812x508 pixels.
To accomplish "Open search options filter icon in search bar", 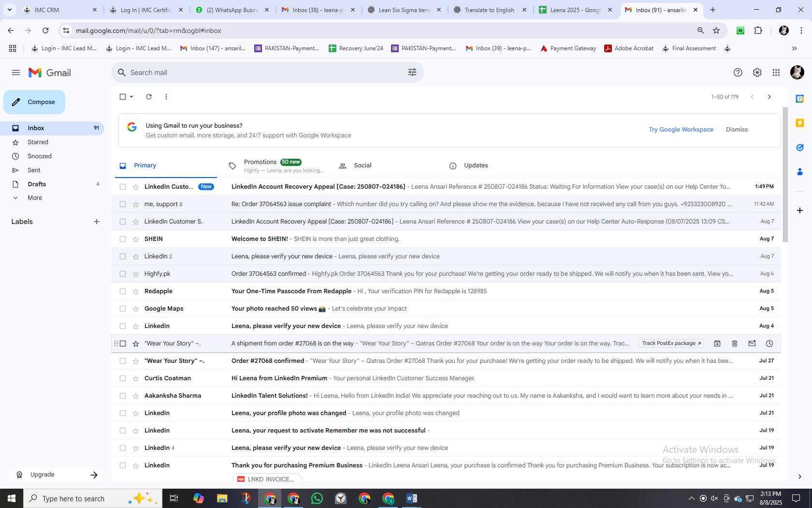I will point(412,73).
